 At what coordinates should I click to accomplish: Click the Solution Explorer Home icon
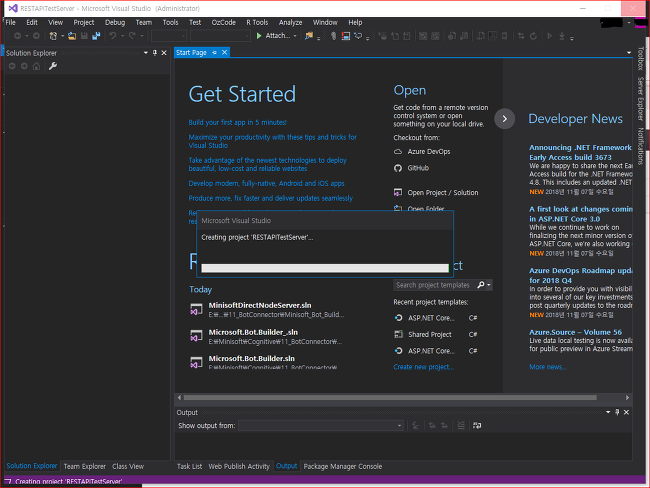tap(36, 66)
